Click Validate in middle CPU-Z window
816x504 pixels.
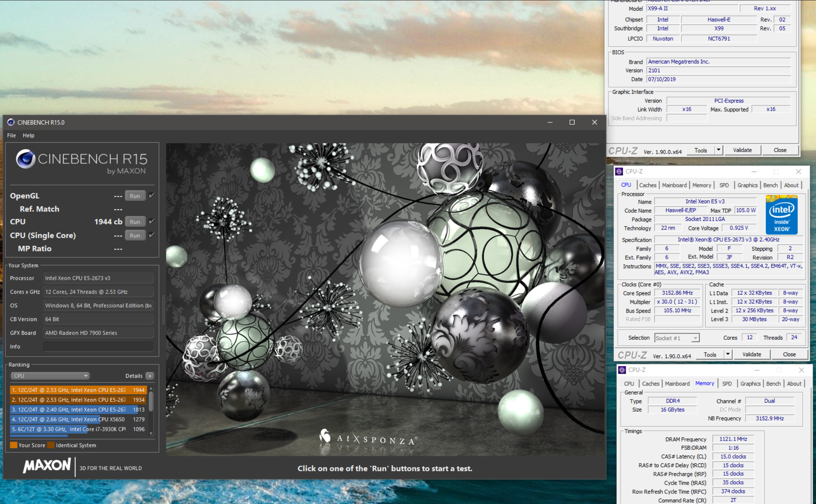click(x=752, y=355)
